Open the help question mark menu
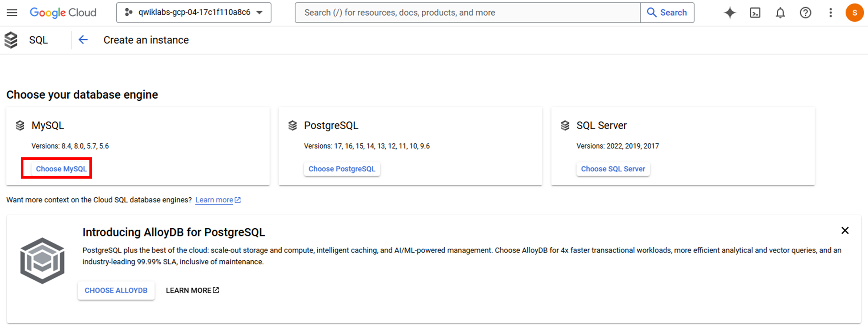 (806, 13)
